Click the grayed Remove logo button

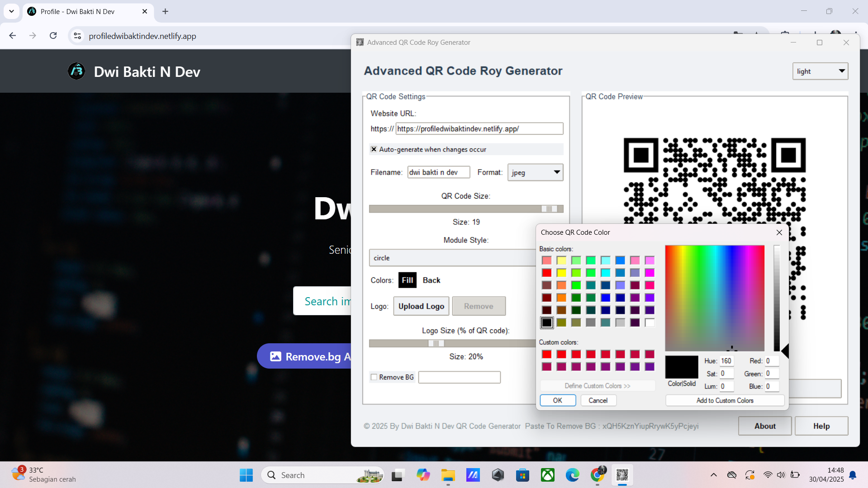tap(479, 306)
